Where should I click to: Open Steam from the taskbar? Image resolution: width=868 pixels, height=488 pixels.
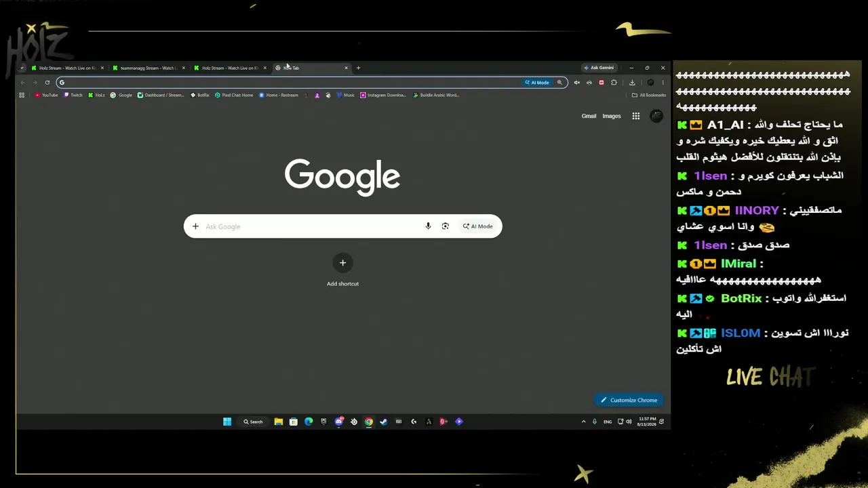383,422
